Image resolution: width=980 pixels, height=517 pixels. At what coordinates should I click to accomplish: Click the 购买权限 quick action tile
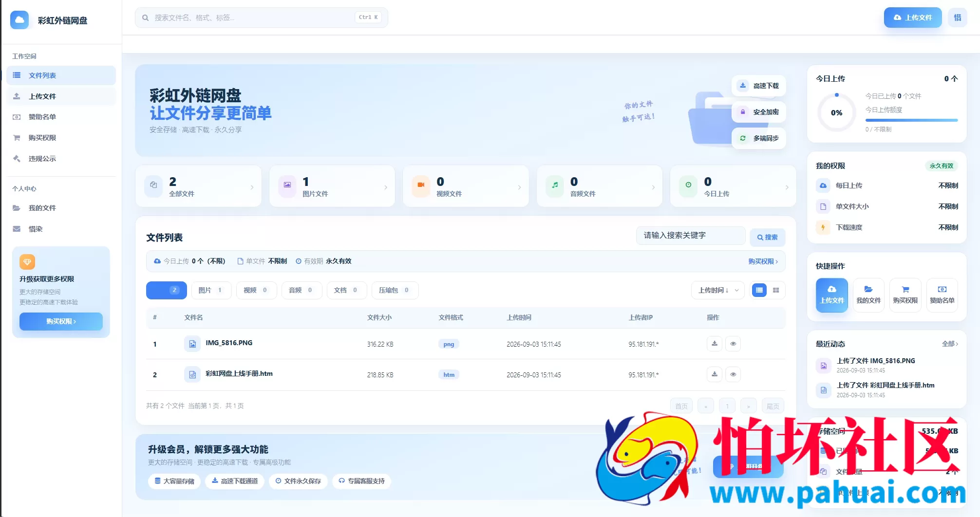coord(905,295)
